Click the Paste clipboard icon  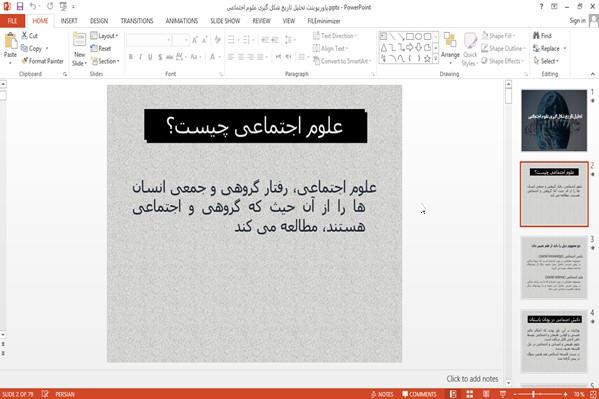pos(10,41)
